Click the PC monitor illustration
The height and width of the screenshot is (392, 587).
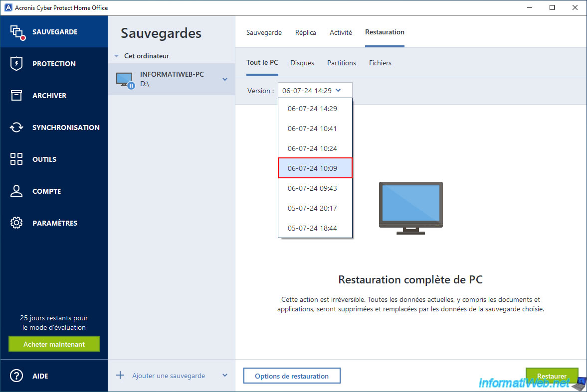pos(410,208)
